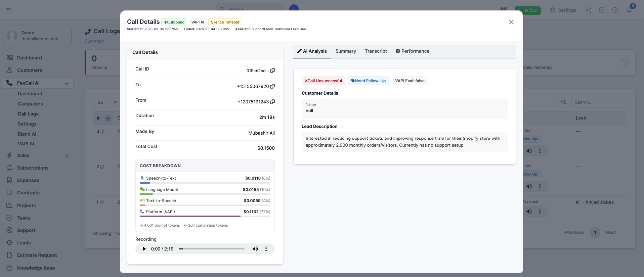Open Leads in the sidebar
This screenshot has width=644, height=277.
tap(24, 243)
